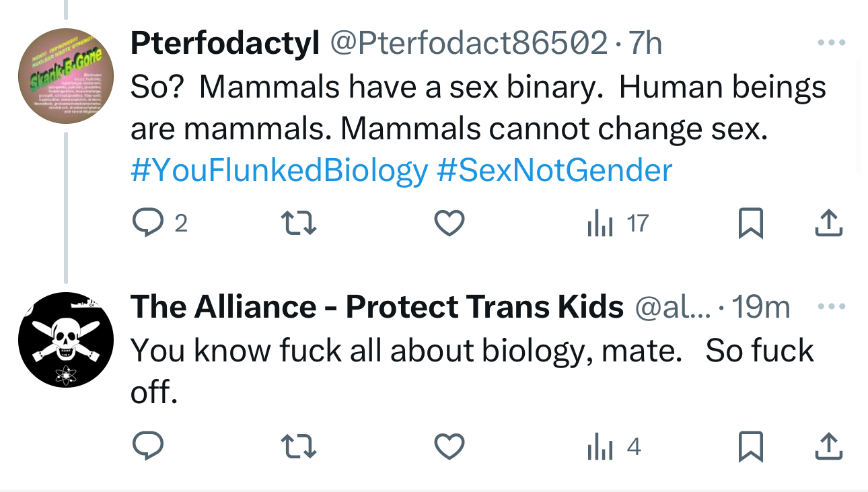The image size is (868, 492).
Task: Retweet Pterfodactyl's tweet
Action: click(298, 223)
